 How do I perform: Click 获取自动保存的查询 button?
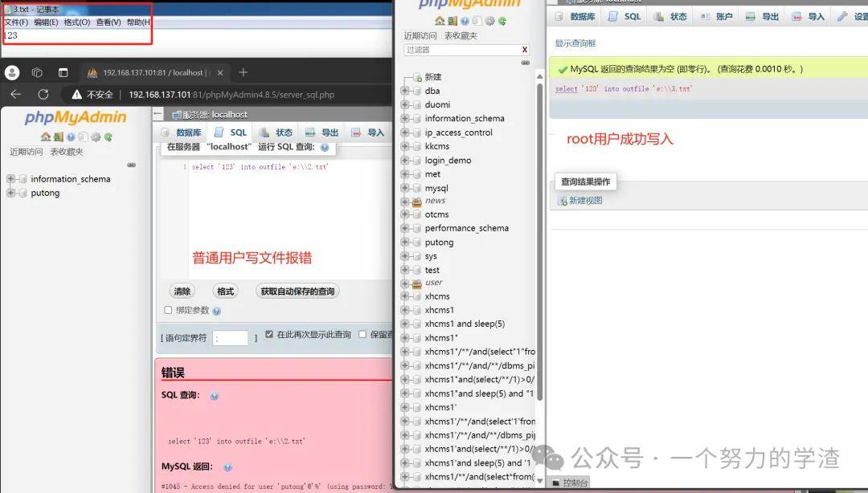click(298, 291)
